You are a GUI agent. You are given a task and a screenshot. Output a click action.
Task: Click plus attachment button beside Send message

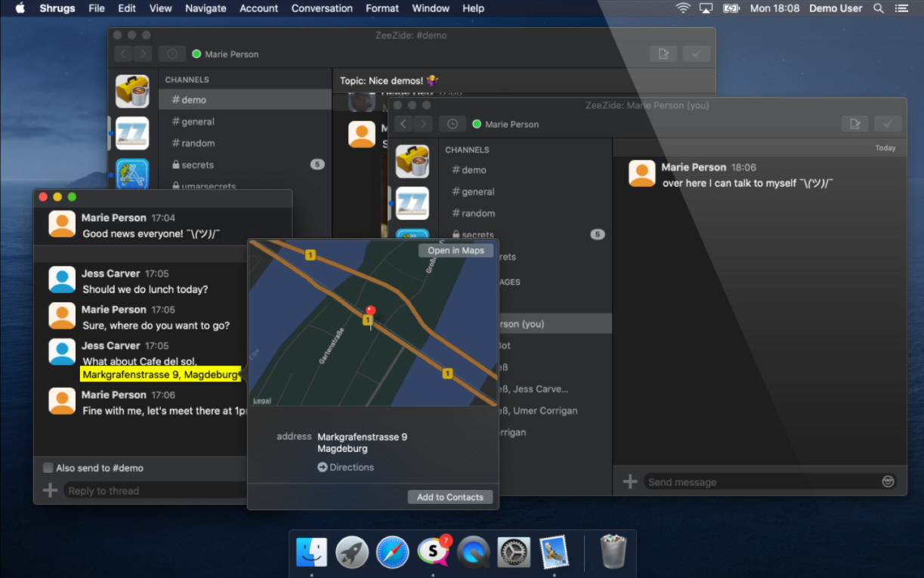pyautogui.click(x=629, y=481)
